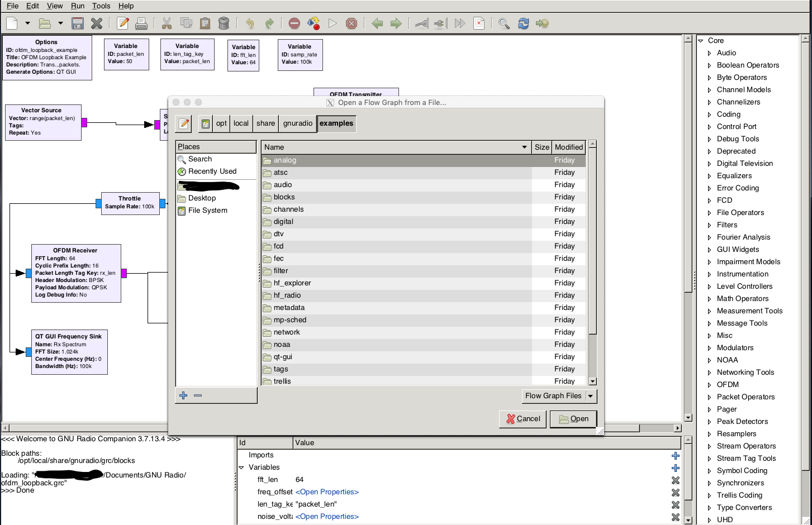Click the Open flow graph folder icon
This screenshot has width=812, height=525.
click(45, 23)
